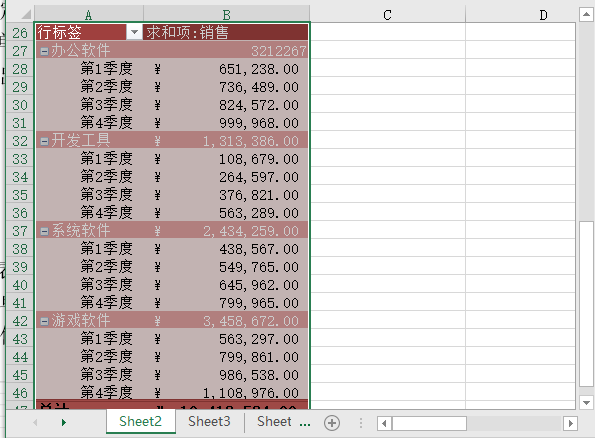Screen dimensions: 595x438
Task: Select the cell showing 651,238.00
Action: tap(227, 69)
